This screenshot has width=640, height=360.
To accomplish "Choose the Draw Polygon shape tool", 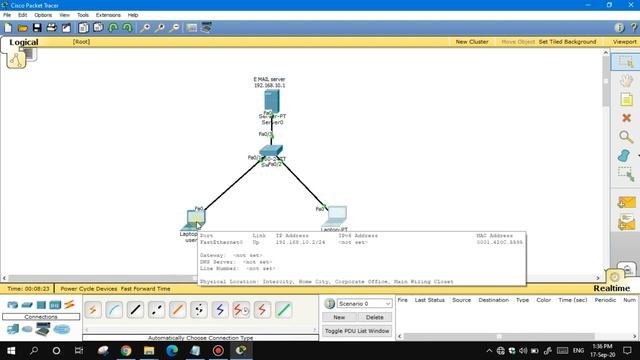I will [624, 156].
